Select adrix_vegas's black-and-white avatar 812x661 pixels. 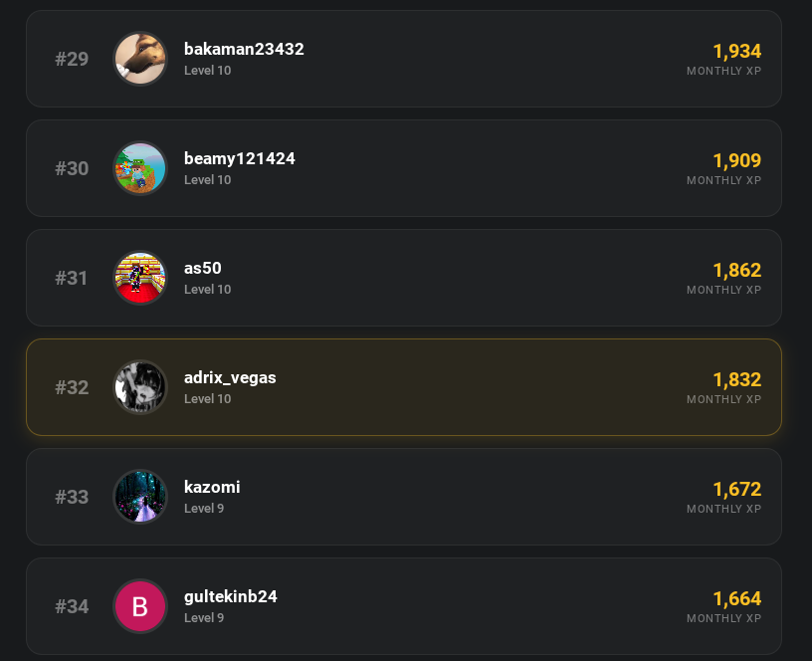tap(140, 387)
